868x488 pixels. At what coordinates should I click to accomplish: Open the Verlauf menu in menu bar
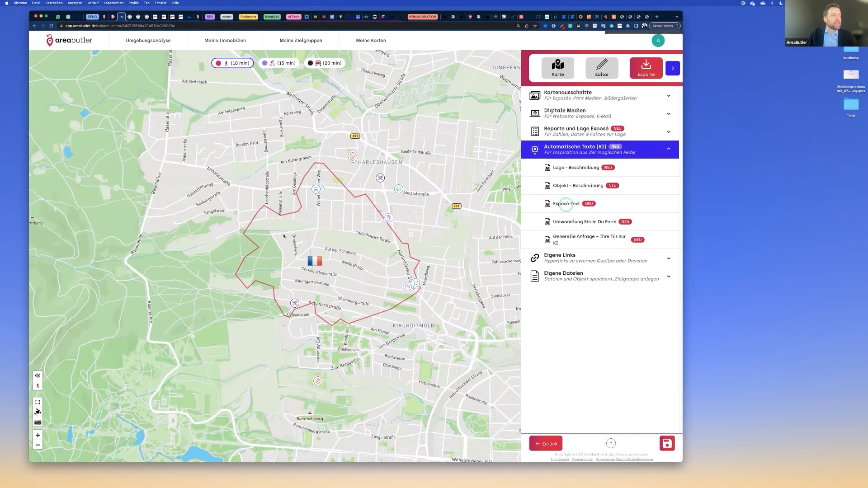[93, 3]
